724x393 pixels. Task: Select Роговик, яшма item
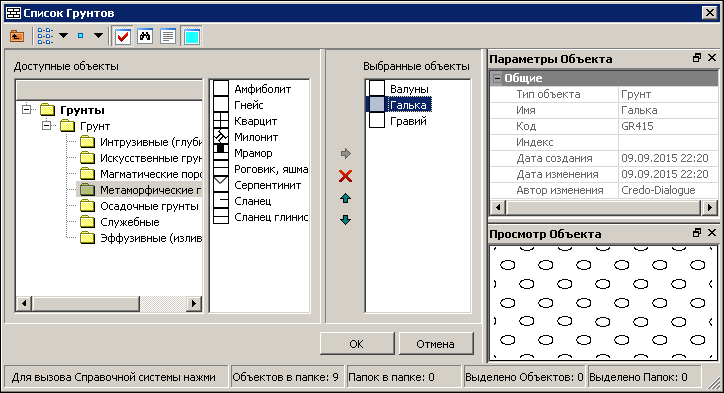271,169
